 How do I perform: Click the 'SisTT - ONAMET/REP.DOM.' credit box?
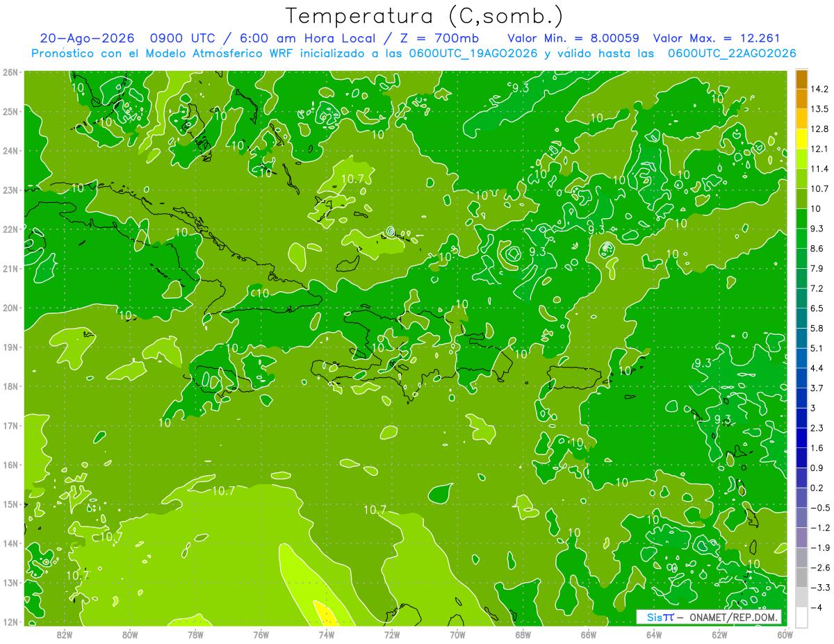pyautogui.click(x=708, y=617)
